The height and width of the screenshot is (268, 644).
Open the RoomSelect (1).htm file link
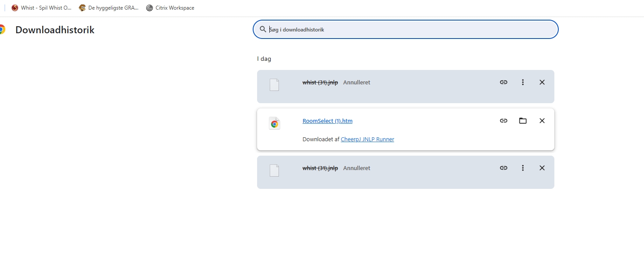[327, 121]
